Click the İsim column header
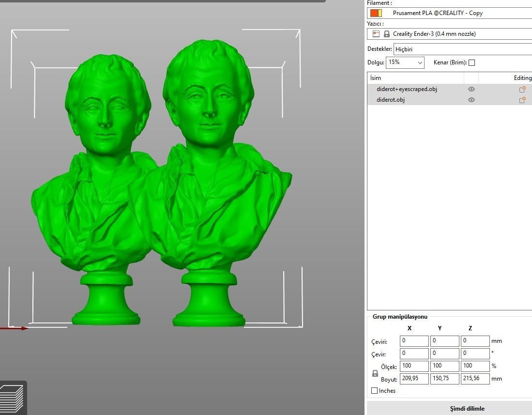532x415 pixels. (x=416, y=78)
